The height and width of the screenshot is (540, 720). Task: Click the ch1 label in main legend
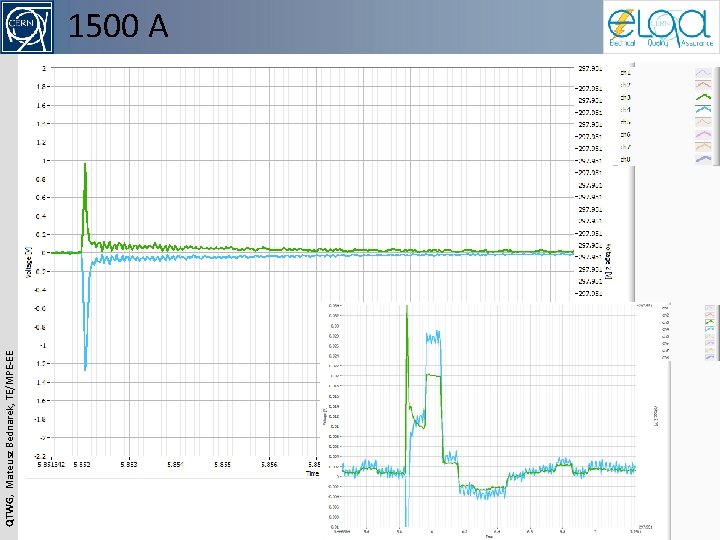[625, 73]
